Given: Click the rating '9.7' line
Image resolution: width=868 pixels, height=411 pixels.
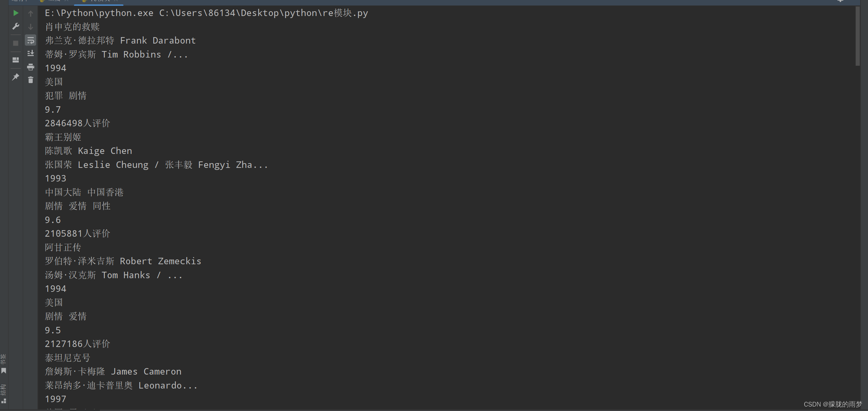Looking at the screenshot, I should [x=53, y=110].
